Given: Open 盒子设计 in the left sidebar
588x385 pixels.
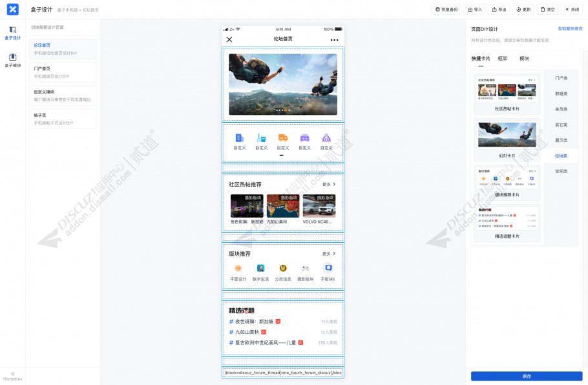Looking at the screenshot, I should 13,32.
